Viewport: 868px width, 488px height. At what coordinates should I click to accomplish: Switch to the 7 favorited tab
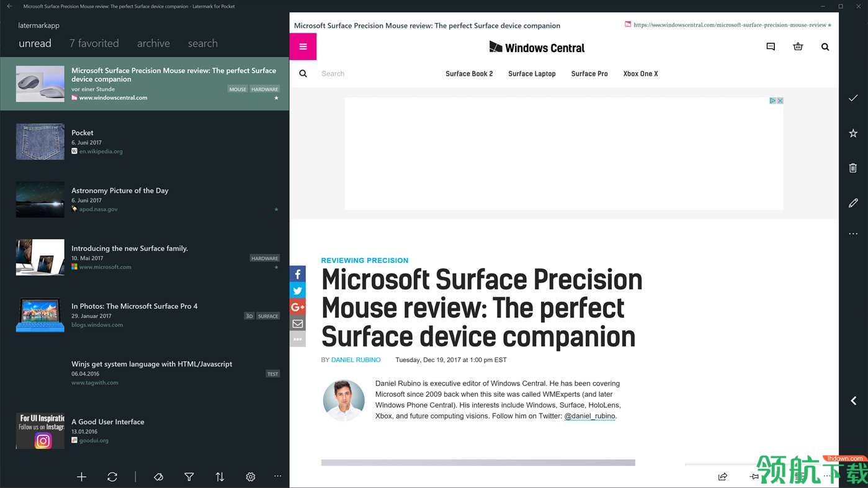(94, 43)
